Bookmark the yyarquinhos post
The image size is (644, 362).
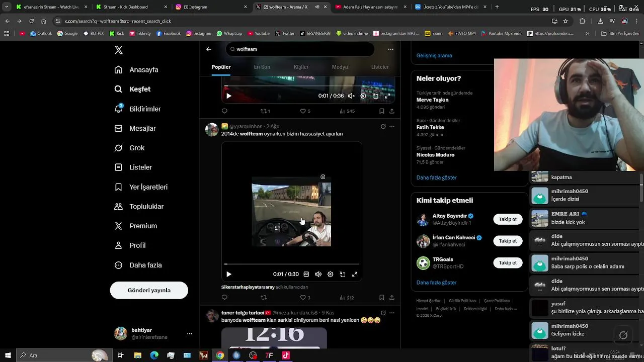(381, 298)
